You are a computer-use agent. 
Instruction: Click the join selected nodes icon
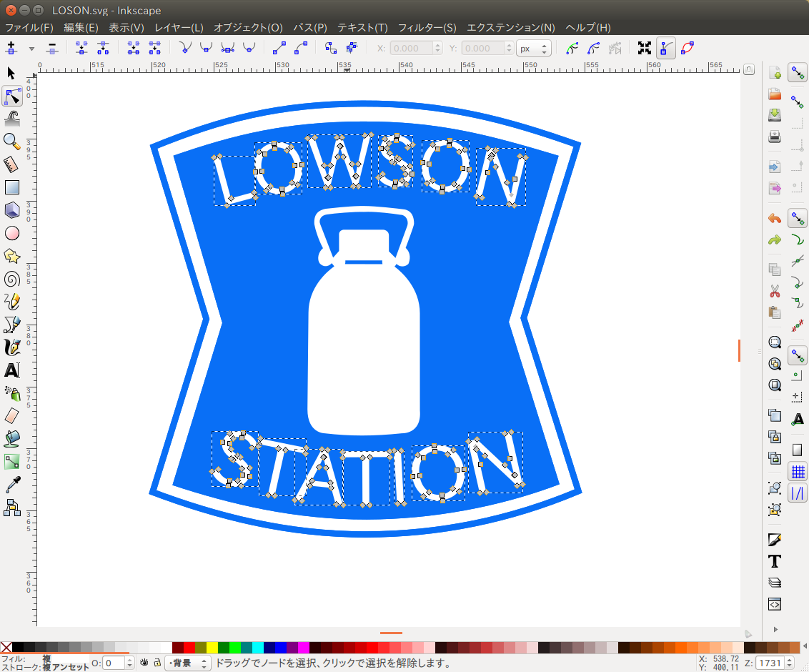point(81,48)
